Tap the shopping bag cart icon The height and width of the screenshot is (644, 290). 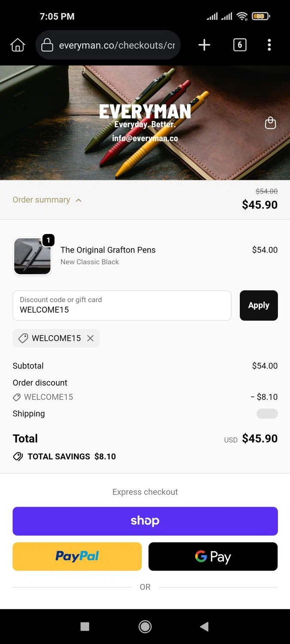click(x=270, y=123)
